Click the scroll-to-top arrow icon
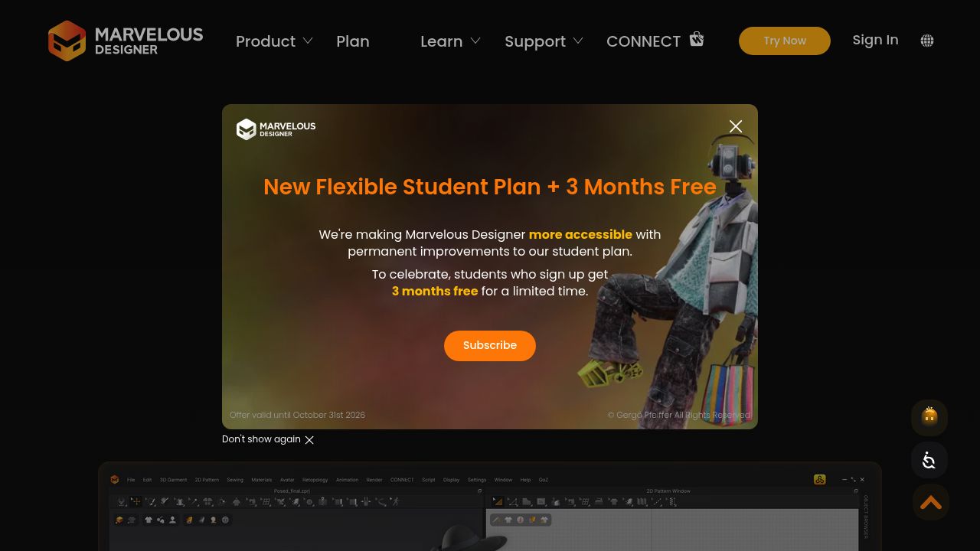The width and height of the screenshot is (980, 551). (x=930, y=502)
